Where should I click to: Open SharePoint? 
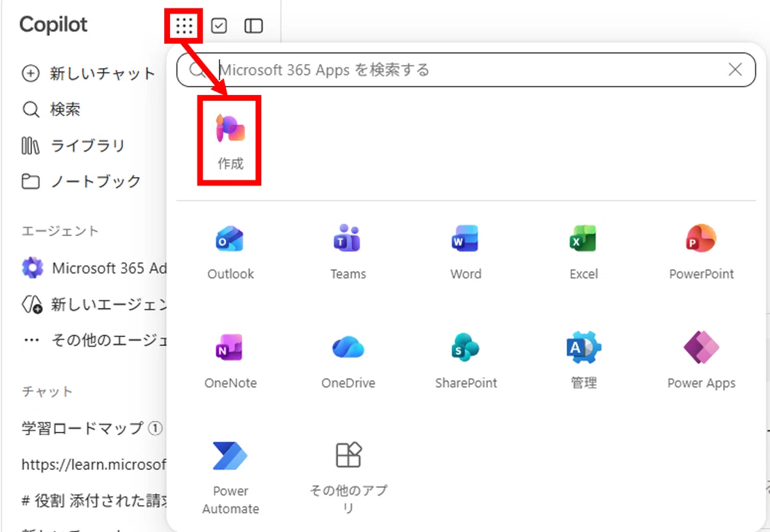pyautogui.click(x=466, y=361)
